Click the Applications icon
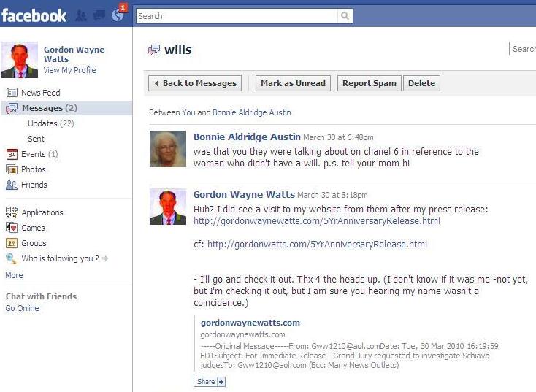This screenshot has height=392, width=536. [x=12, y=212]
